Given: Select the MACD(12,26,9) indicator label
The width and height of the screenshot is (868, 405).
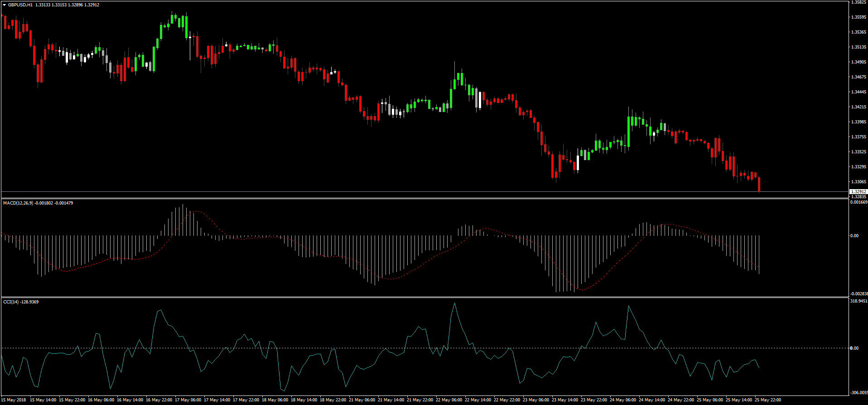Looking at the screenshot, I should pyautogui.click(x=18, y=203).
